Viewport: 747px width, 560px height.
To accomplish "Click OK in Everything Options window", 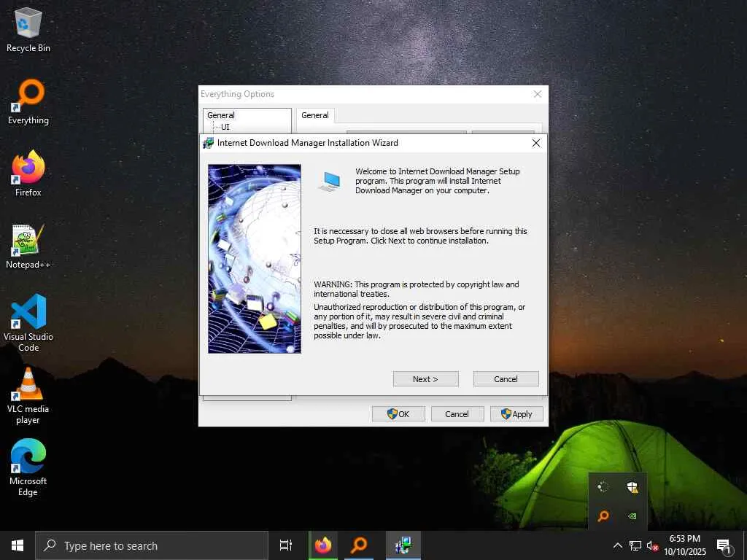I will 398,414.
